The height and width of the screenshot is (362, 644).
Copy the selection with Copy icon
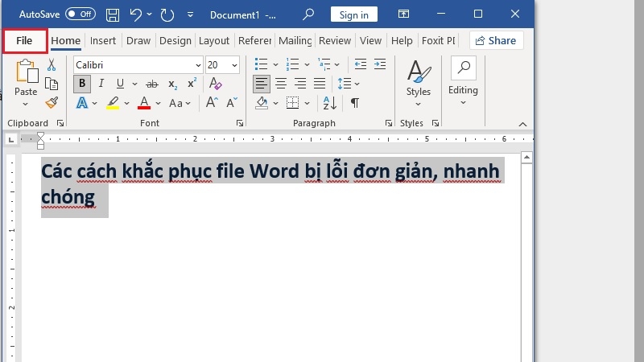(52, 84)
